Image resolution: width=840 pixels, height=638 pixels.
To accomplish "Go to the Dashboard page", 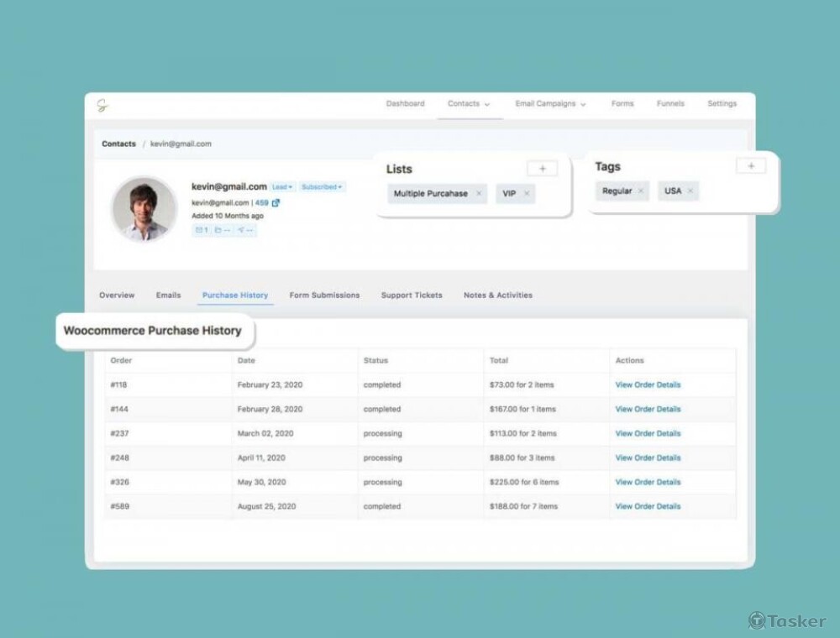I will click(x=405, y=104).
